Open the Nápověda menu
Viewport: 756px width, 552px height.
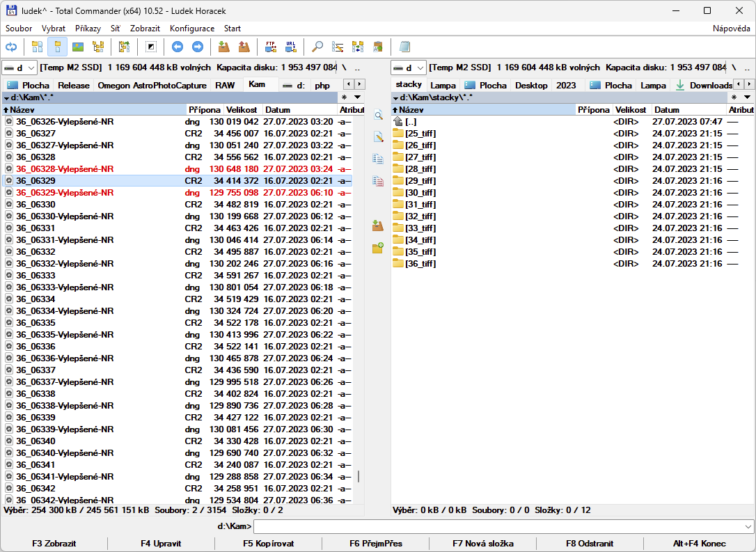coord(732,29)
